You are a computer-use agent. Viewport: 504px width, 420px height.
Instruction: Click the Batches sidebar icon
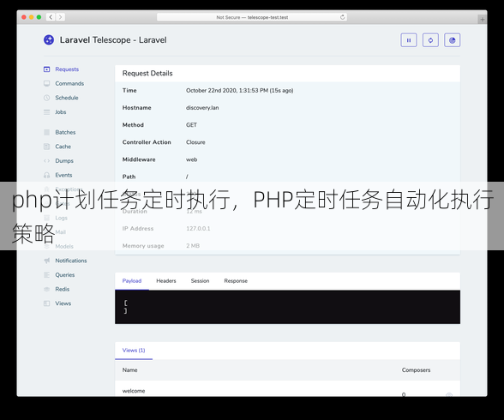point(46,132)
